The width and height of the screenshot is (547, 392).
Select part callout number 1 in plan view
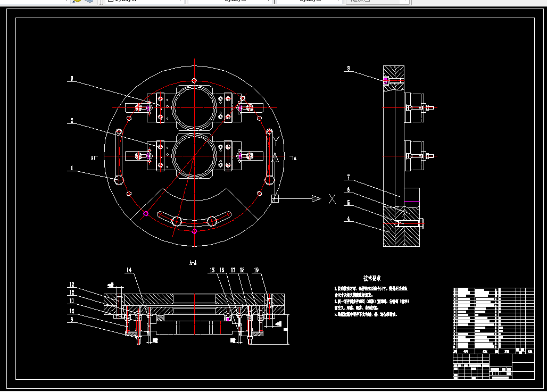[72, 168]
